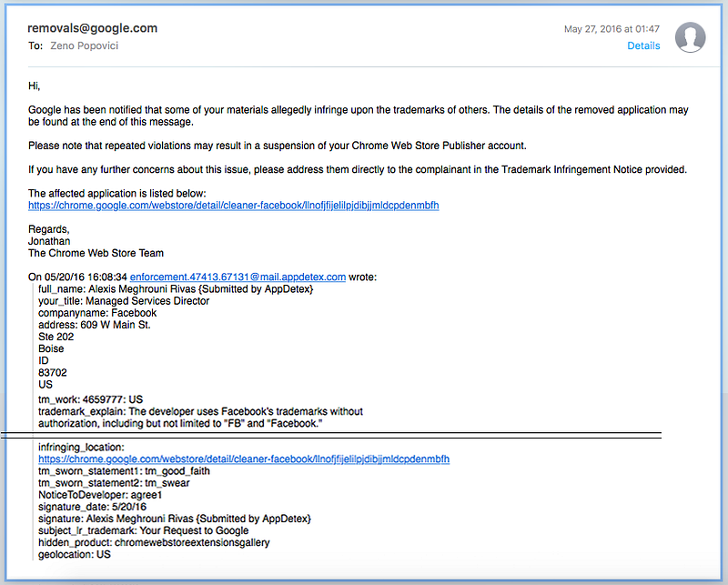Click the full_name Alexis Meghrouni Rivas line

[x=176, y=288]
